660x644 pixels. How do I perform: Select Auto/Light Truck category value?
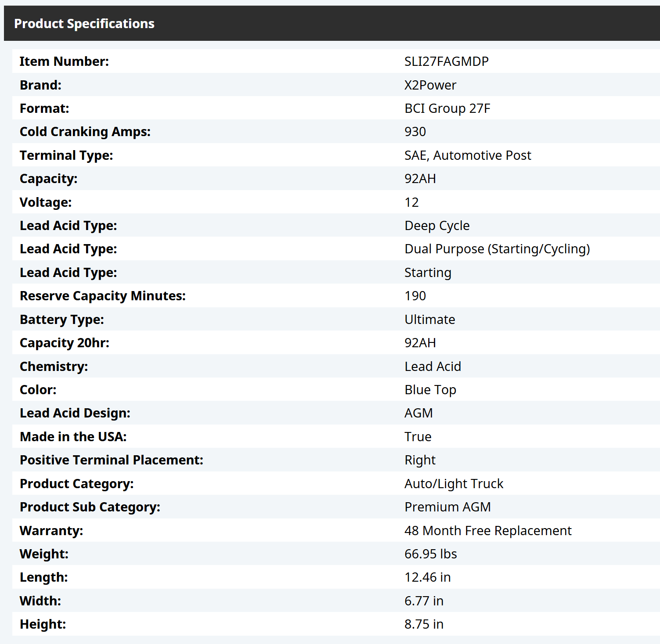(454, 484)
